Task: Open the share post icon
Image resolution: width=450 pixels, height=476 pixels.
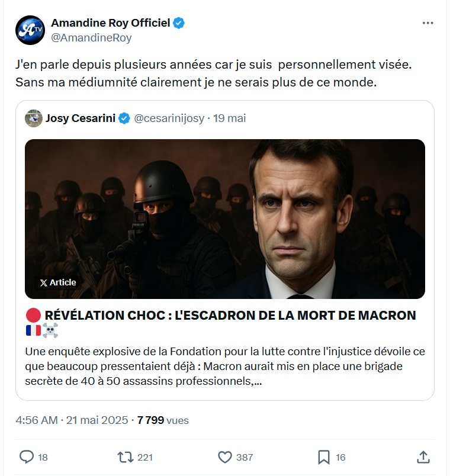Action: (x=423, y=456)
